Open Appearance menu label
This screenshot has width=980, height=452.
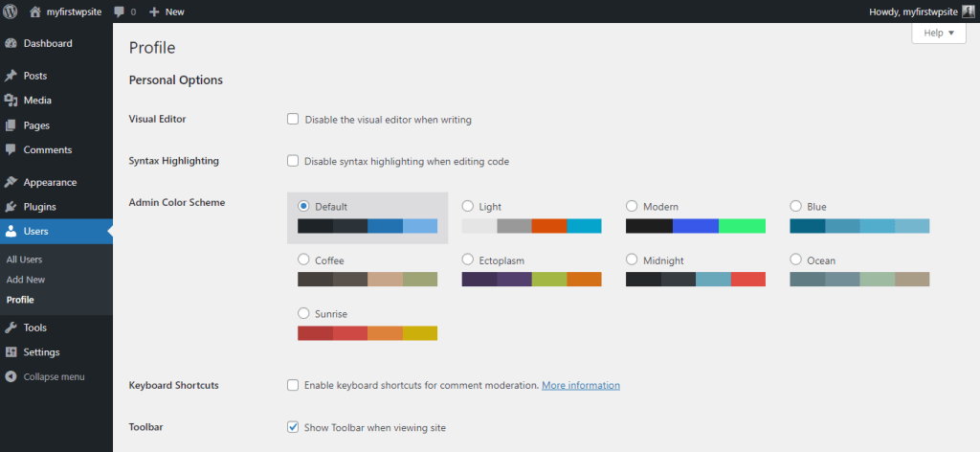tap(50, 183)
